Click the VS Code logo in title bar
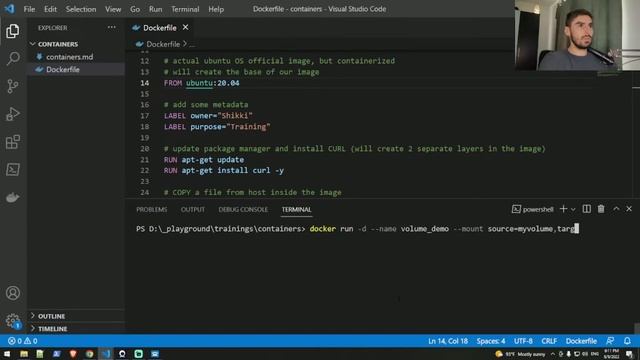This screenshot has height=360, width=640. click(9, 9)
